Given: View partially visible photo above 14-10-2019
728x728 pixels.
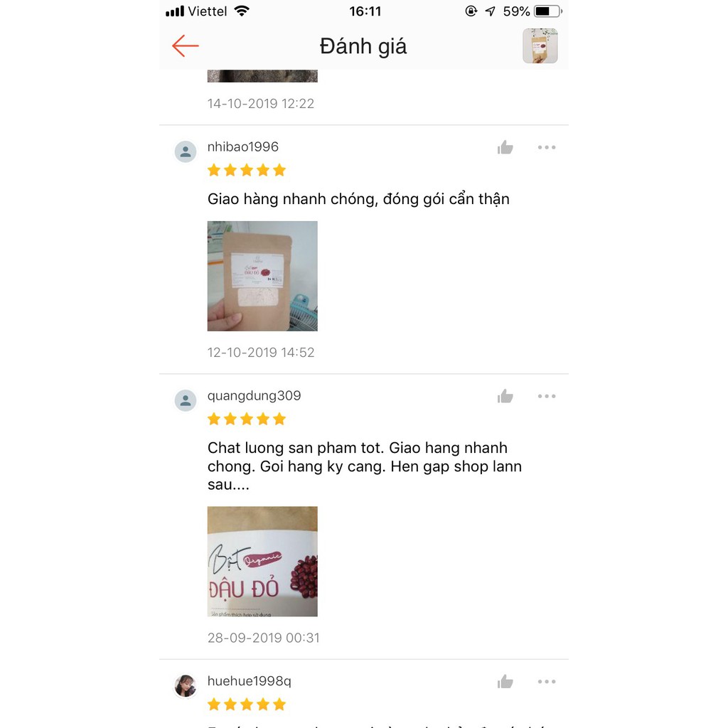Looking at the screenshot, I should click(x=262, y=76).
